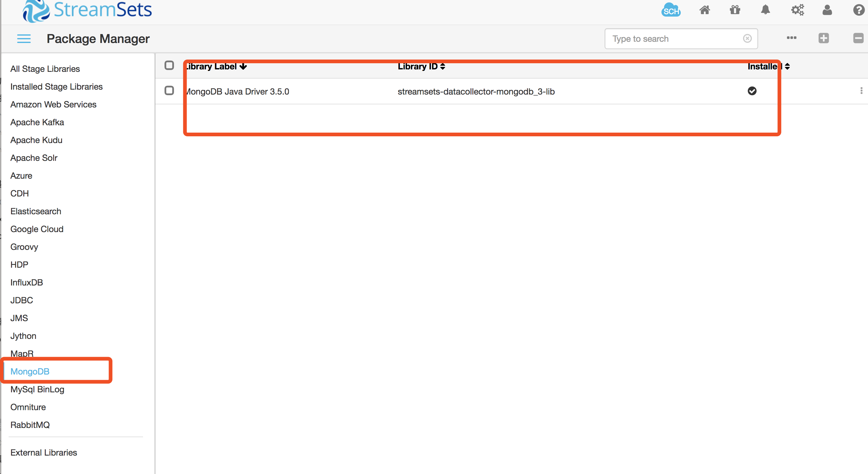Toggle the hamburger sidebar menu icon

(x=24, y=39)
